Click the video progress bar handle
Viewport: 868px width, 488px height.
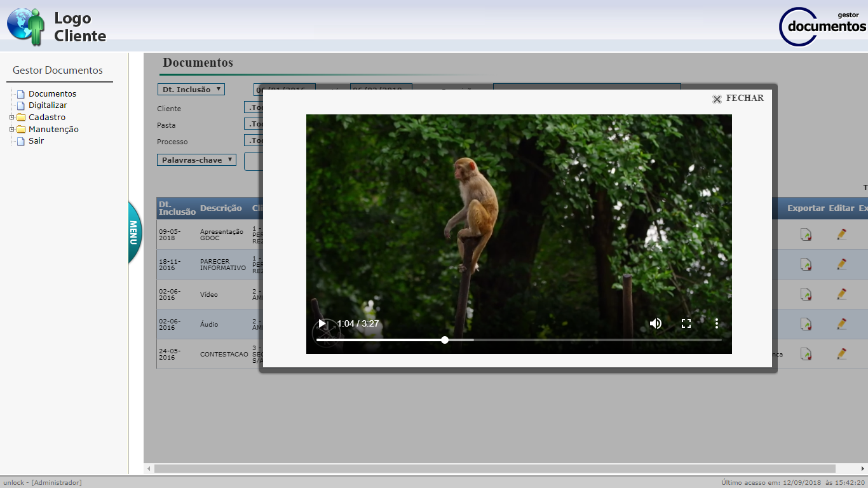tap(445, 340)
